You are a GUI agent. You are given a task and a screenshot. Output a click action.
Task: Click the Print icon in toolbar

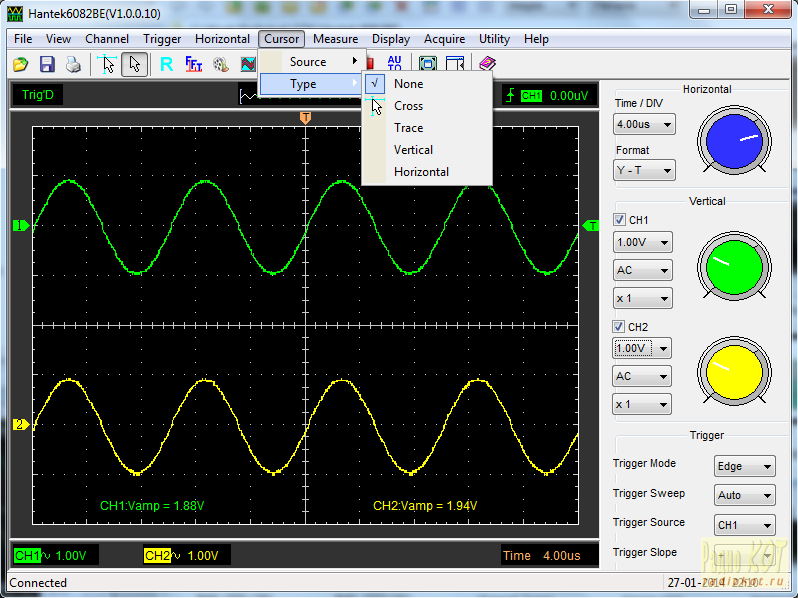click(73, 64)
